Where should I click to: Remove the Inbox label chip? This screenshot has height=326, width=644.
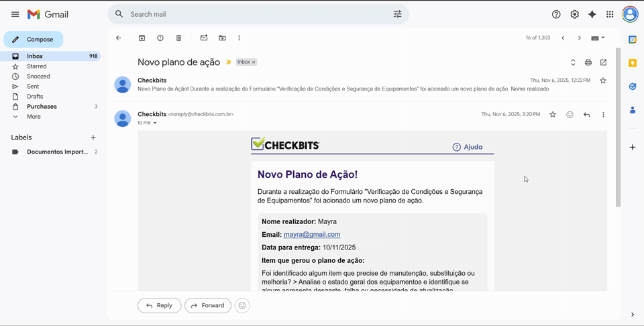point(254,62)
